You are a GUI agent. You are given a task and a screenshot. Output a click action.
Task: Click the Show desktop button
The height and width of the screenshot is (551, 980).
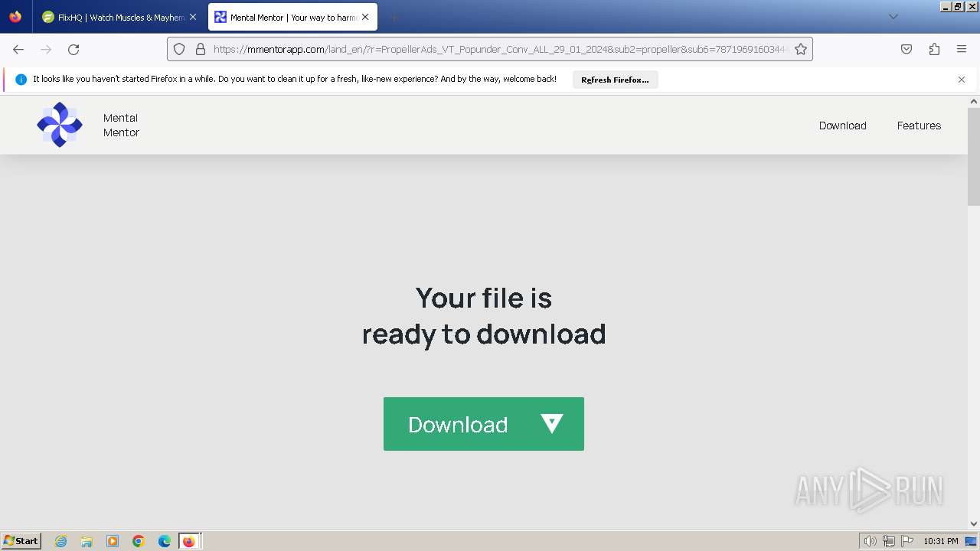972,541
